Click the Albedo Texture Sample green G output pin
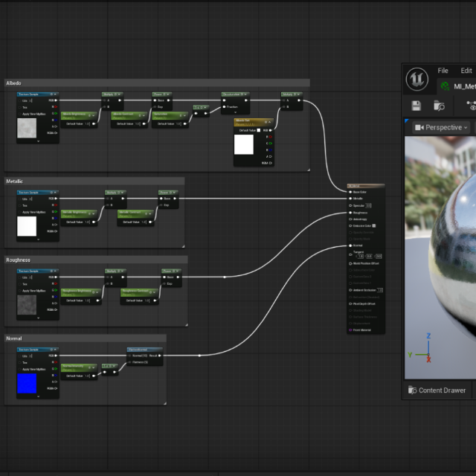 pyautogui.click(x=56, y=114)
